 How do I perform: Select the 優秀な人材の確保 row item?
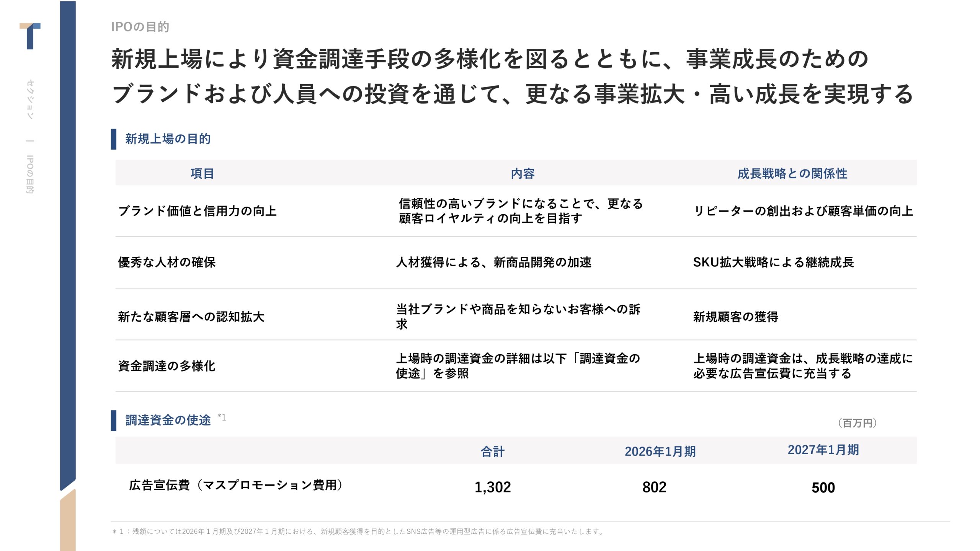pyautogui.click(x=167, y=262)
